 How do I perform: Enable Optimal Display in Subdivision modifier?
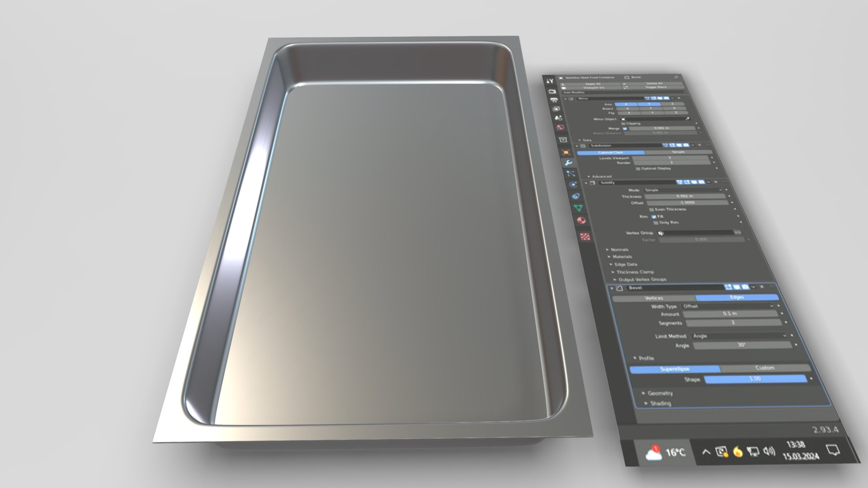click(x=638, y=169)
